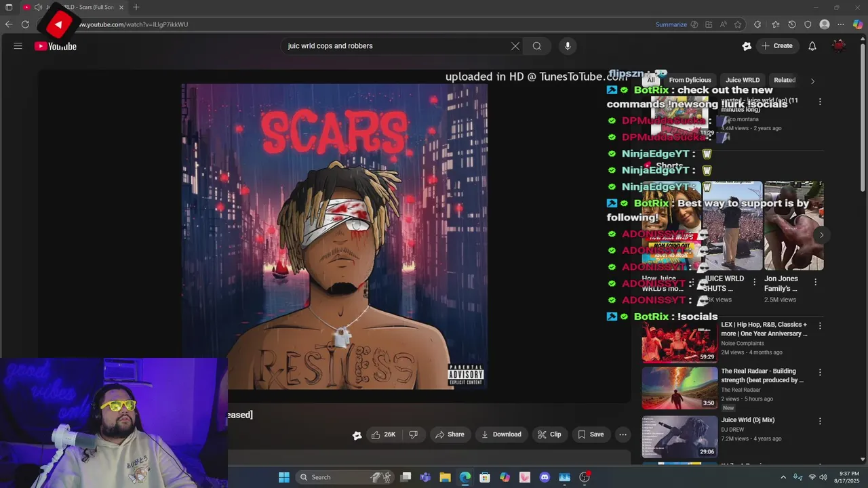Open a new browser tab
The height and width of the screenshot is (488, 868).
[136, 7]
